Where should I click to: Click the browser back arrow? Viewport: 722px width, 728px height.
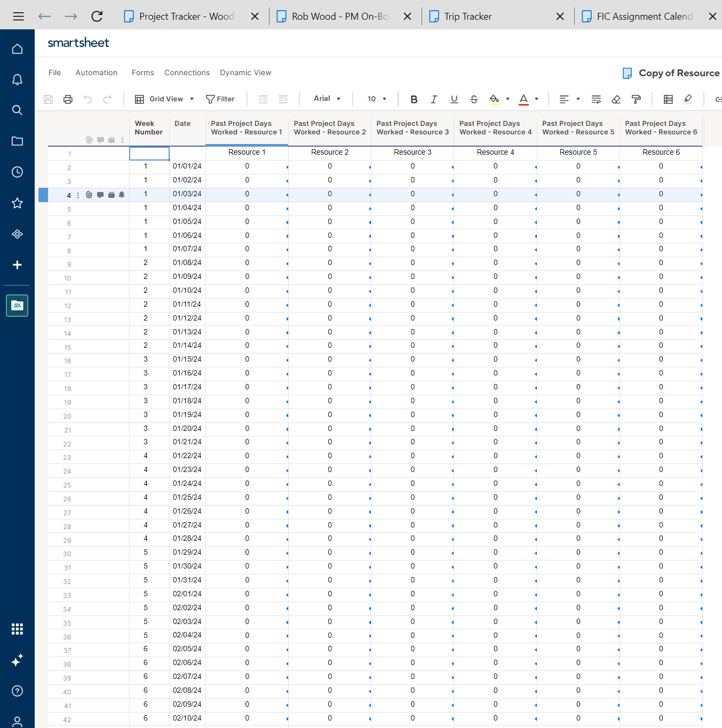[x=44, y=17]
